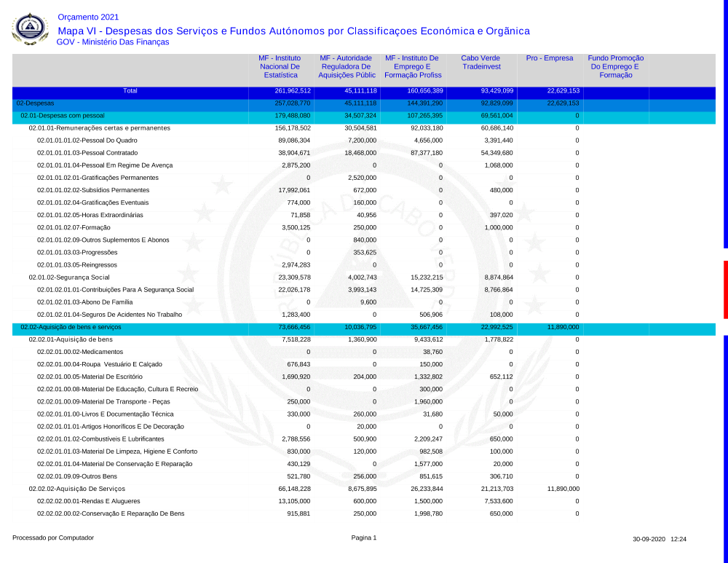The height and width of the screenshot is (563, 728).
Task: Click the 'Pro - Empresa' column header
Action: coord(550,58)
